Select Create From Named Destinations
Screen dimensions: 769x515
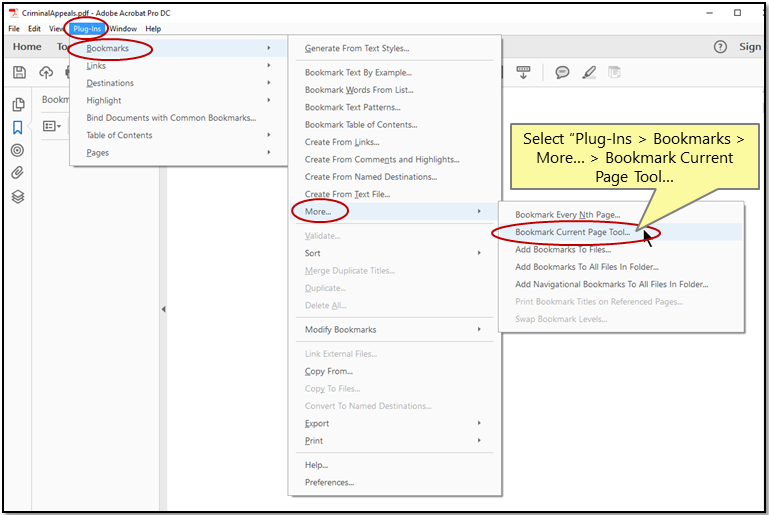pyautogui.click(x=371, y=177)
